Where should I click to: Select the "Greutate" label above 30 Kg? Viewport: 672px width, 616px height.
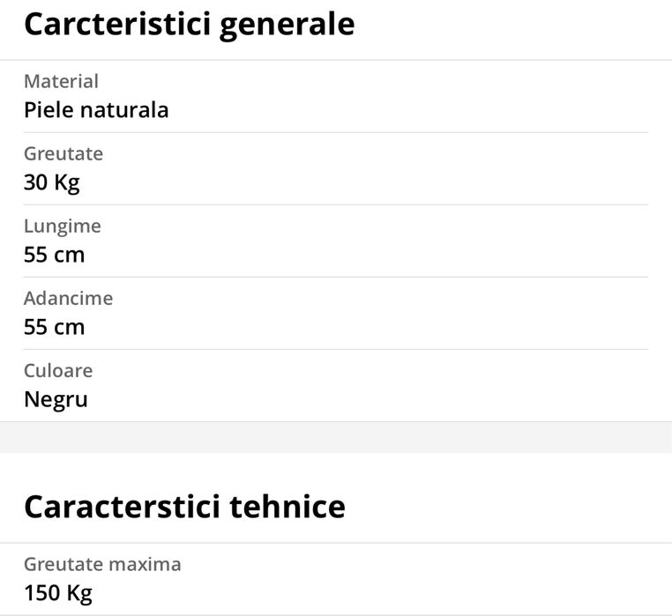[63, 154]
